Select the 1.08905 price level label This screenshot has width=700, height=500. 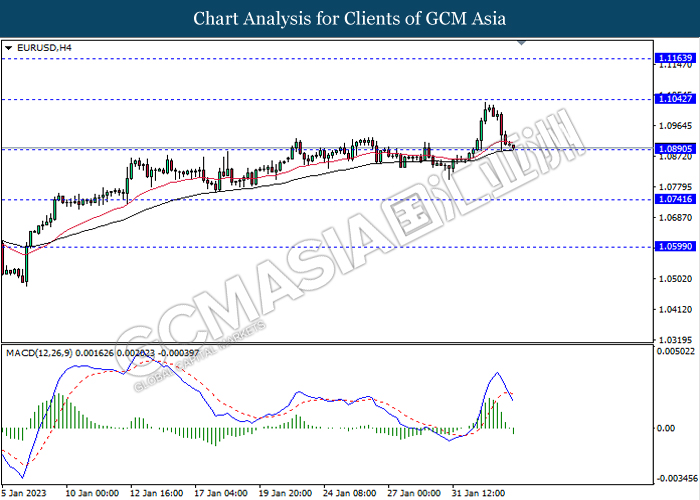click(x=675, y=149)
